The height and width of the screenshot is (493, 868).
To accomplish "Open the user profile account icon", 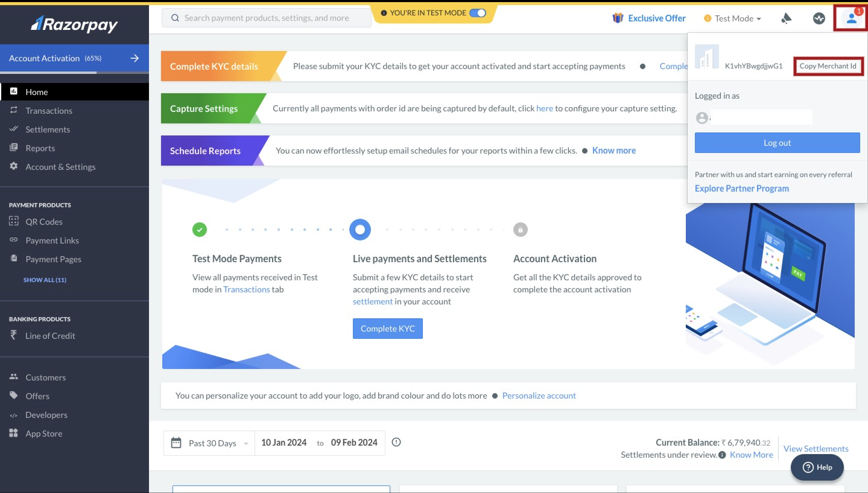I will coord(851,18).
